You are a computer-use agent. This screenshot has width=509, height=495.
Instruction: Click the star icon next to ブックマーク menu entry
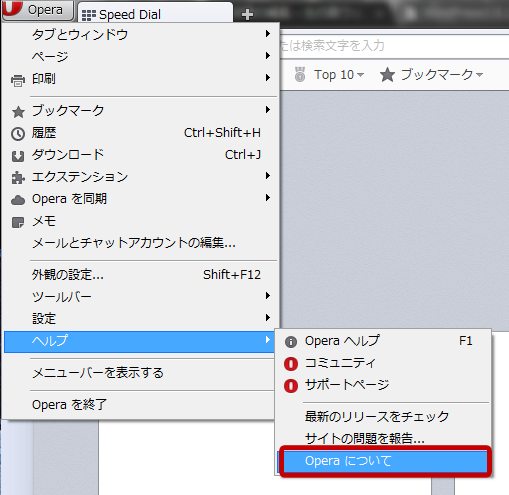coord(18,112)
